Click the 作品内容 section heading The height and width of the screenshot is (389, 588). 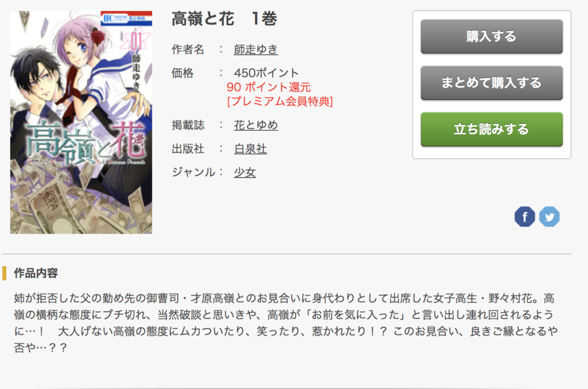(x=36, y=273)
